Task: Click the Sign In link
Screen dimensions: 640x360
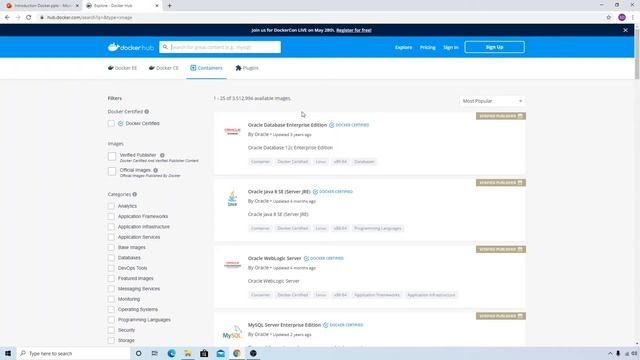Action: [451, 47]
